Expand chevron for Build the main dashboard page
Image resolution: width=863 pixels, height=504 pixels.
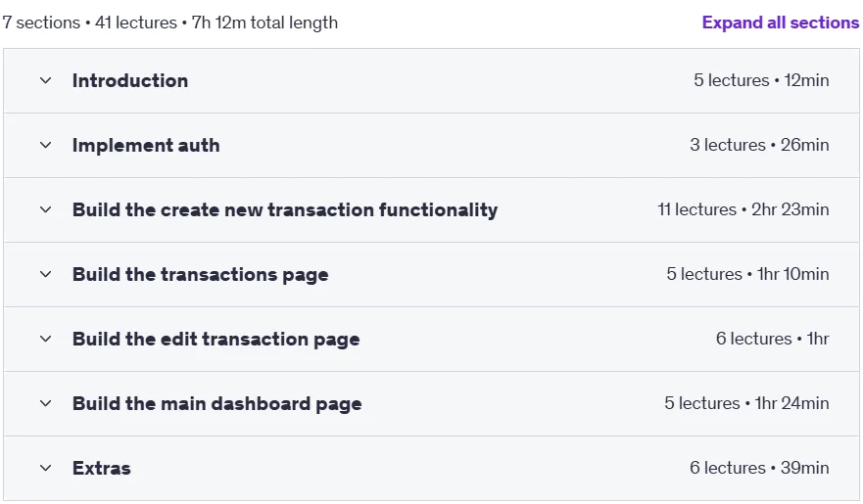(x=46, y=403)
